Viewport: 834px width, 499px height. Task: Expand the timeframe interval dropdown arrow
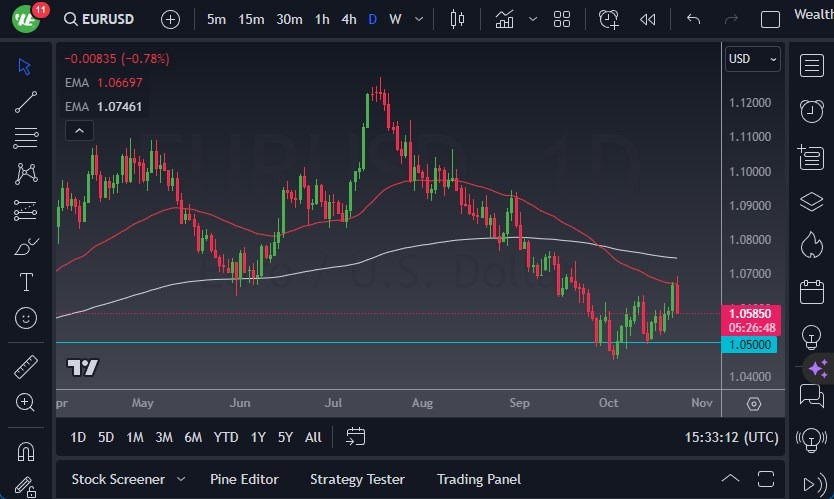pos(419,19)
